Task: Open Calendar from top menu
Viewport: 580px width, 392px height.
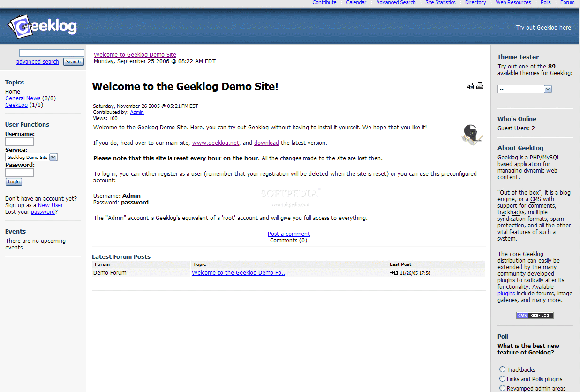Action: [x=356, y=3]
